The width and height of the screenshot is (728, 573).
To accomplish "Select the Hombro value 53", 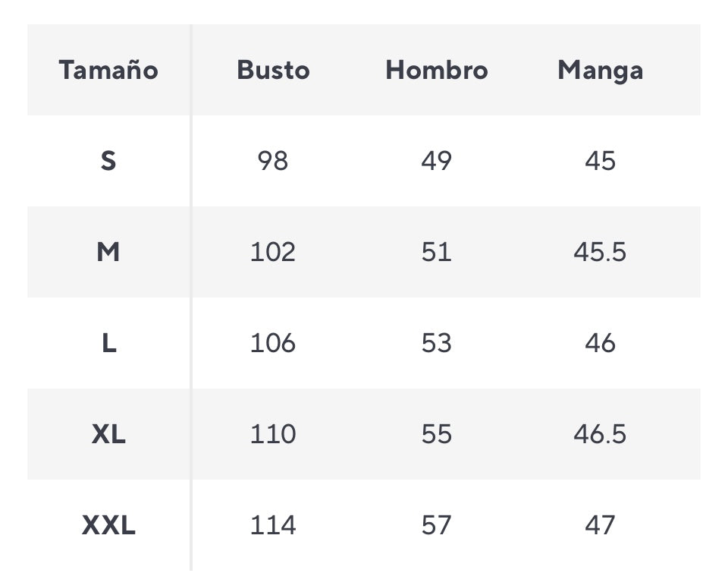I will (x=436, y=343).
